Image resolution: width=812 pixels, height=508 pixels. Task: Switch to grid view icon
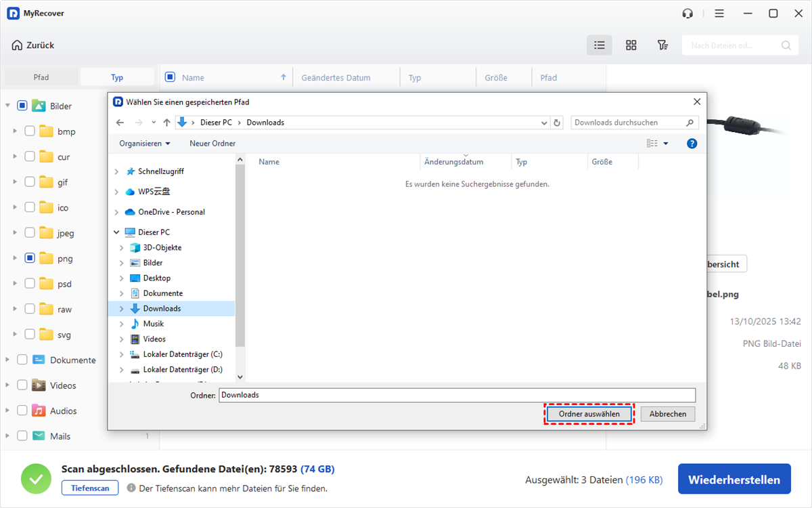coord(631,45)
